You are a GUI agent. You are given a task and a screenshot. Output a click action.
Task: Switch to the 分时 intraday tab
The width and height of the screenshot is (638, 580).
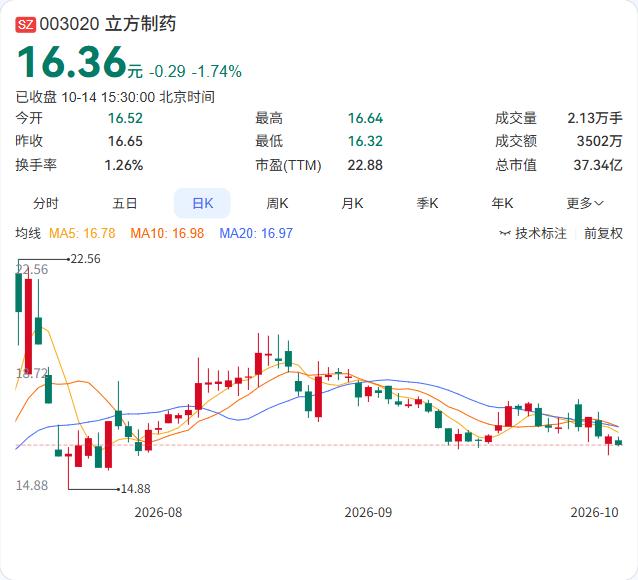tap(46, 203)
